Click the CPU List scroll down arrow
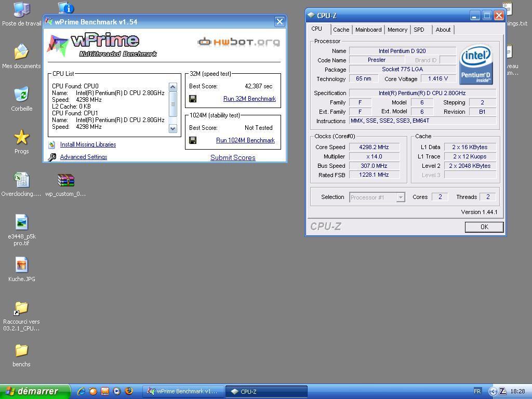This screenshot has height=399, width=532. (x=172, y=129)
